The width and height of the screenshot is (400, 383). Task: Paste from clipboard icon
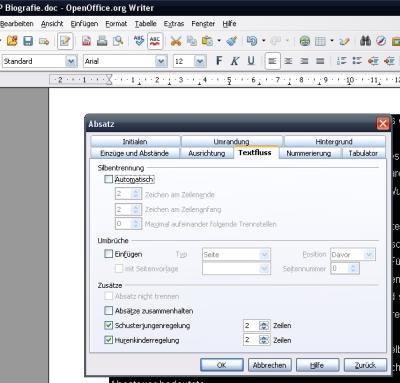point(207,41)
